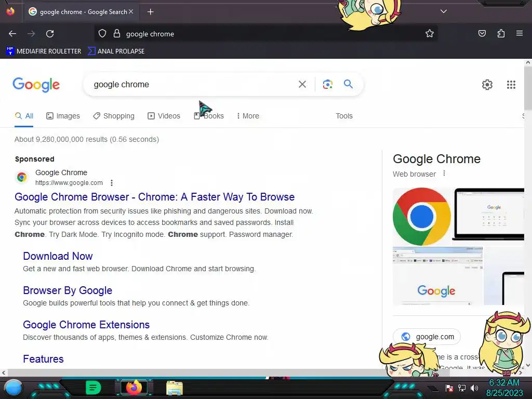Open a new tab with the plus button
Image resolution: width=532 pixels, height=399 pixels.
tap(150, 12)
